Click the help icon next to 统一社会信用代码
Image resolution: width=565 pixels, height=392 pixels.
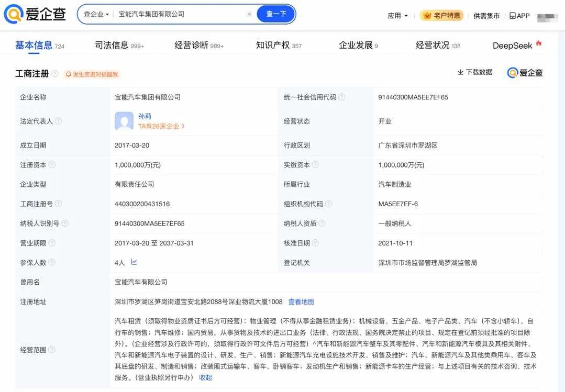point(341,97)
